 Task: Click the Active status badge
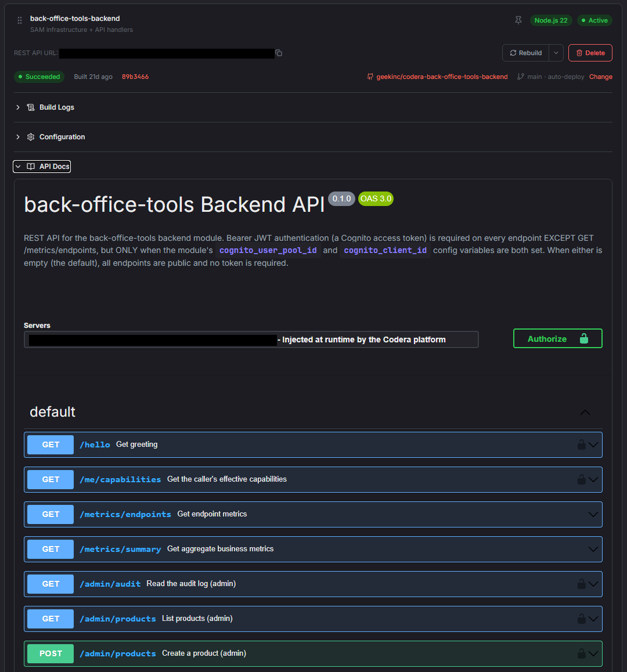click(594, 20)
